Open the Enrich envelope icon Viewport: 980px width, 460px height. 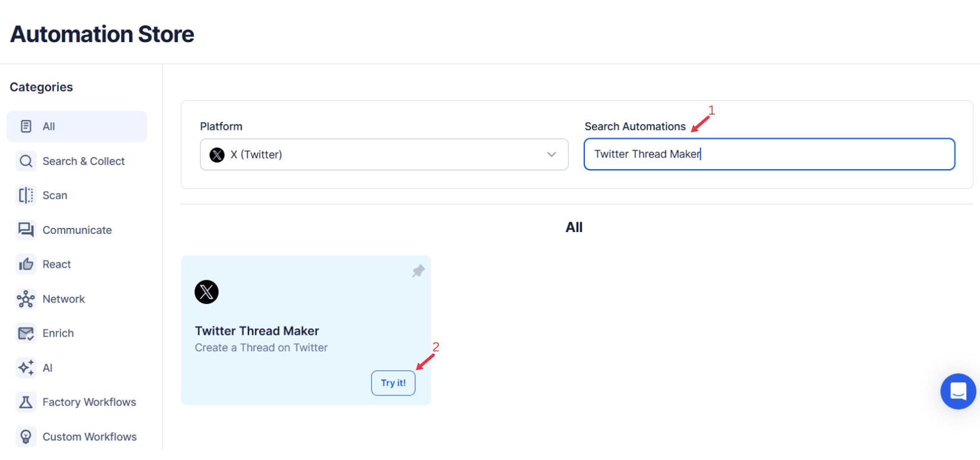click(x=26, y=333)
